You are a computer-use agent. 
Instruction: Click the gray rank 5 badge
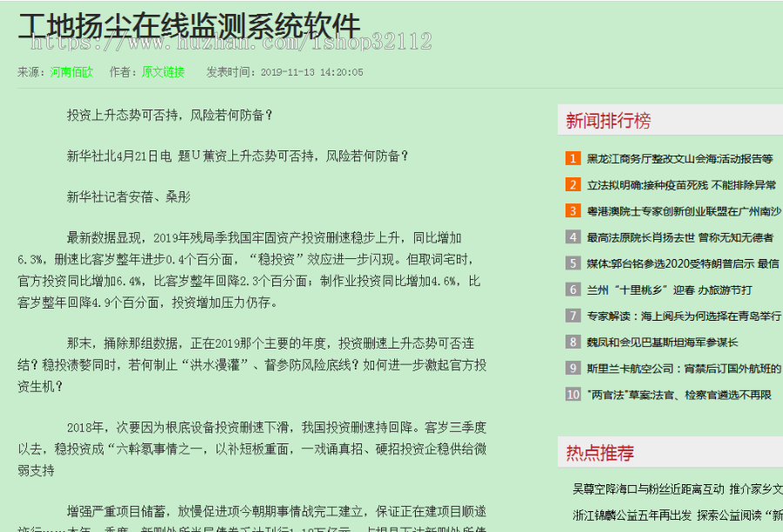[572, 263]
